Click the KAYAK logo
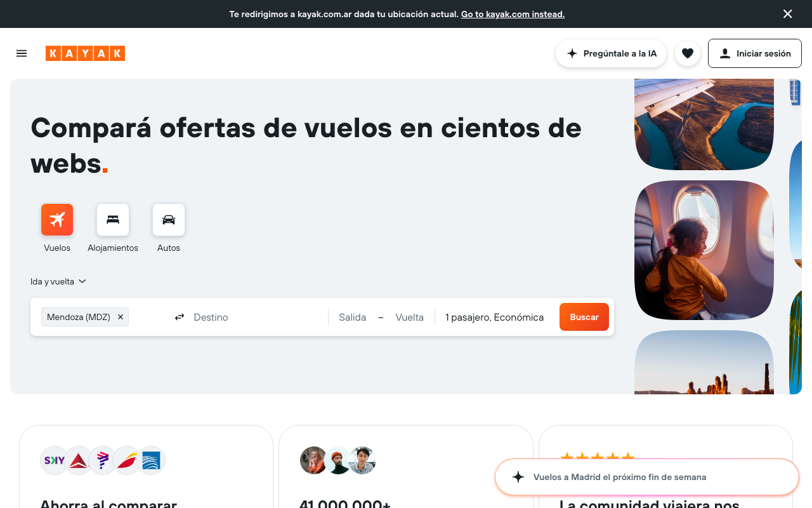812x508 pixels. click(85, 53)
